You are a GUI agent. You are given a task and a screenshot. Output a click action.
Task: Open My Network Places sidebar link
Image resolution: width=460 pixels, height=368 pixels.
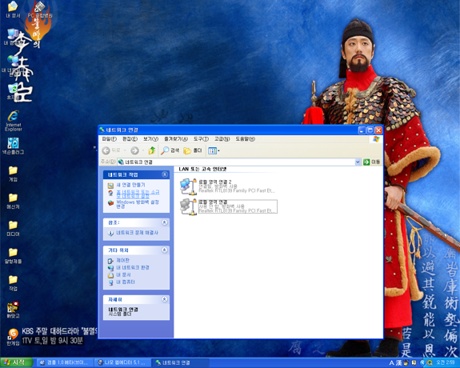click(x=132, y=268)
